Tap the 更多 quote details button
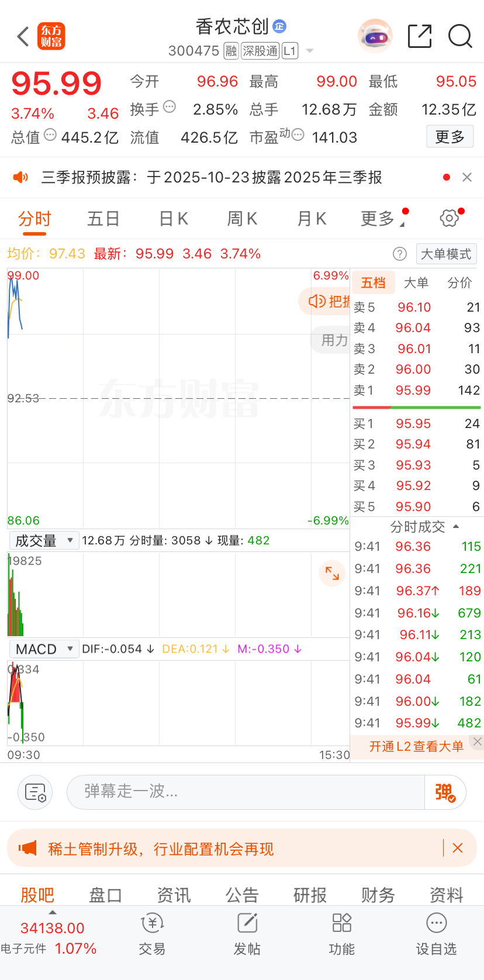 point(450,137)
